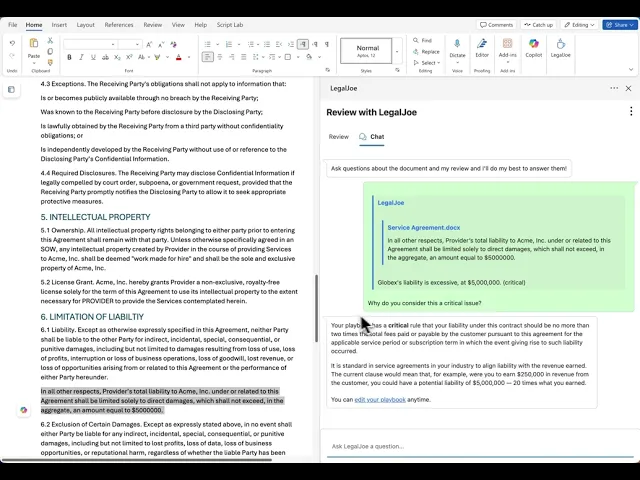Click the Multilevel list icon
The image size is (640, 480).
pos(251,44)
